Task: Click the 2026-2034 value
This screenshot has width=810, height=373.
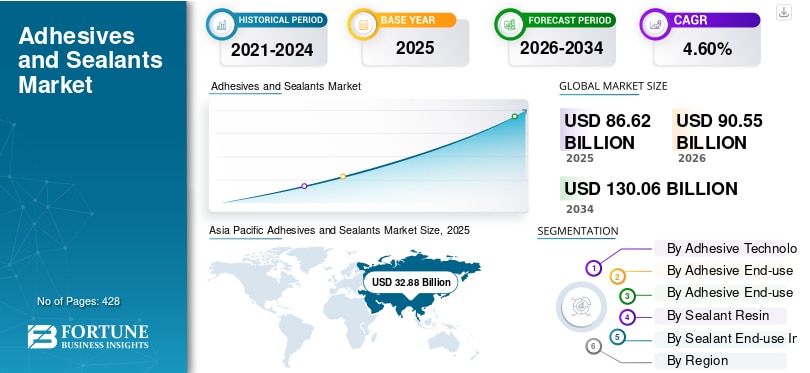Action: [562, 48]
